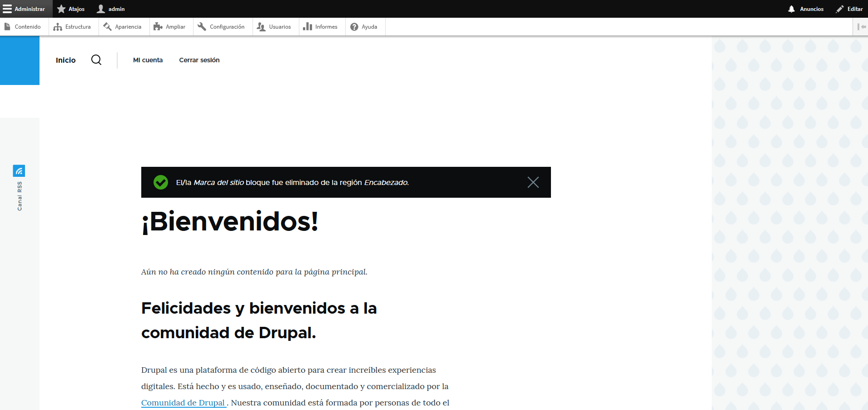The width and height of the screenshot is (868, 410).
Task: Open the Configuración admin menu
Action: coord(222,27)
